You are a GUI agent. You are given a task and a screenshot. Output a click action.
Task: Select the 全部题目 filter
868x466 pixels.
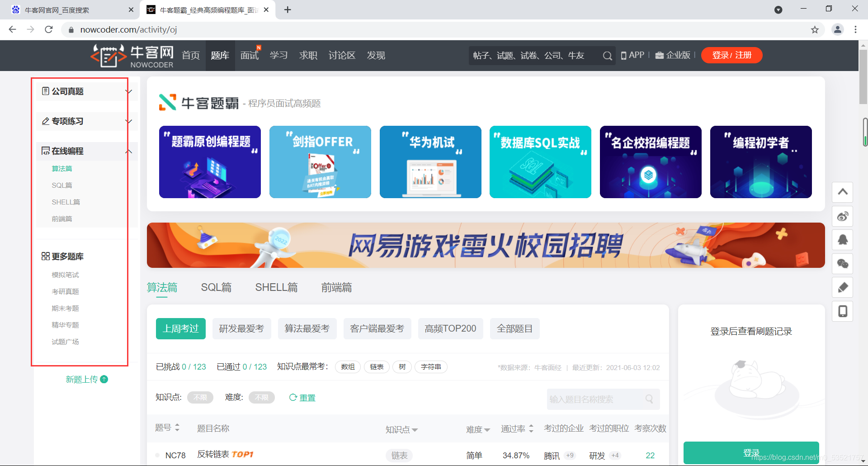(x=514, y=328)
